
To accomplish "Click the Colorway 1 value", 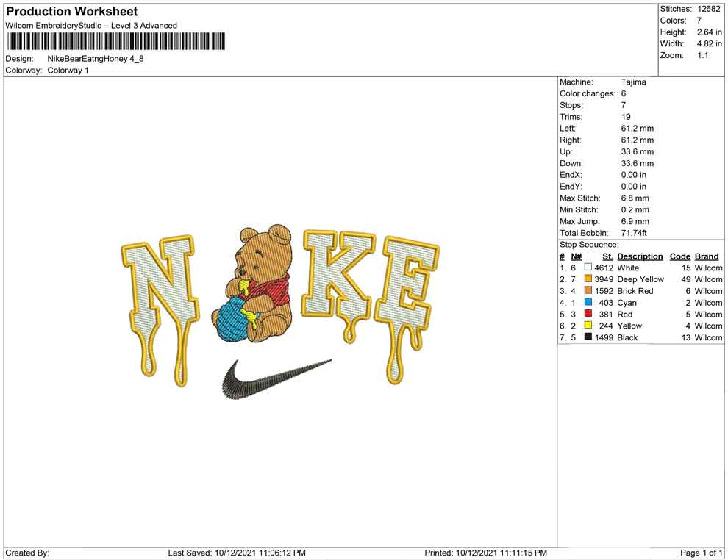I will point(68,70).
